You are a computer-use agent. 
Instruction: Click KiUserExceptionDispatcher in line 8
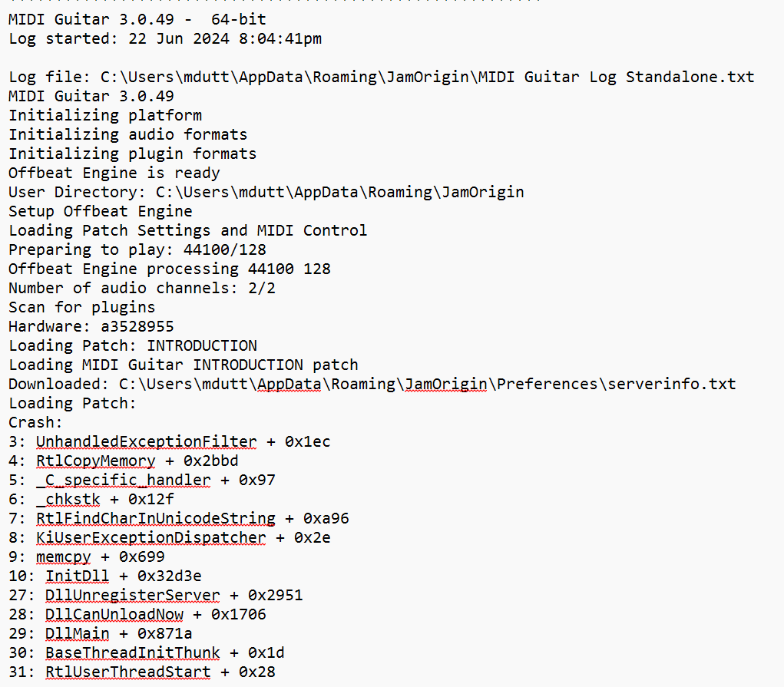[x=151, y=537]
